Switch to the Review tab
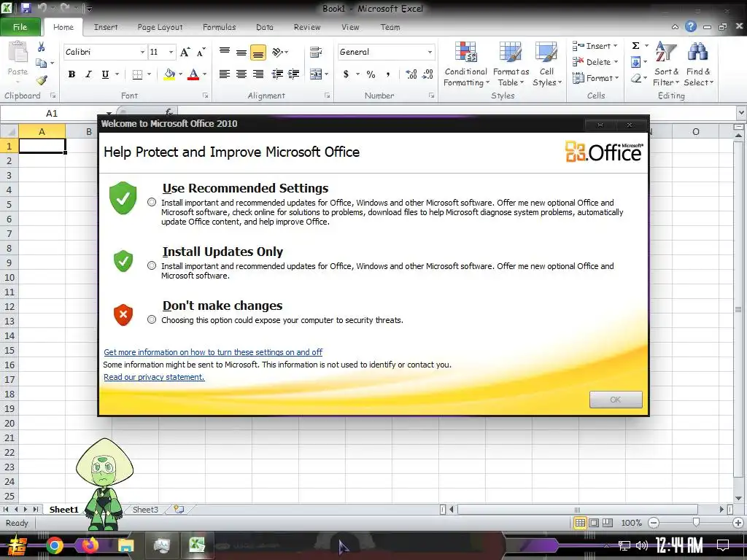Image resolution: width=747 pixels, height=560 pixels. (x=307, y=27)
